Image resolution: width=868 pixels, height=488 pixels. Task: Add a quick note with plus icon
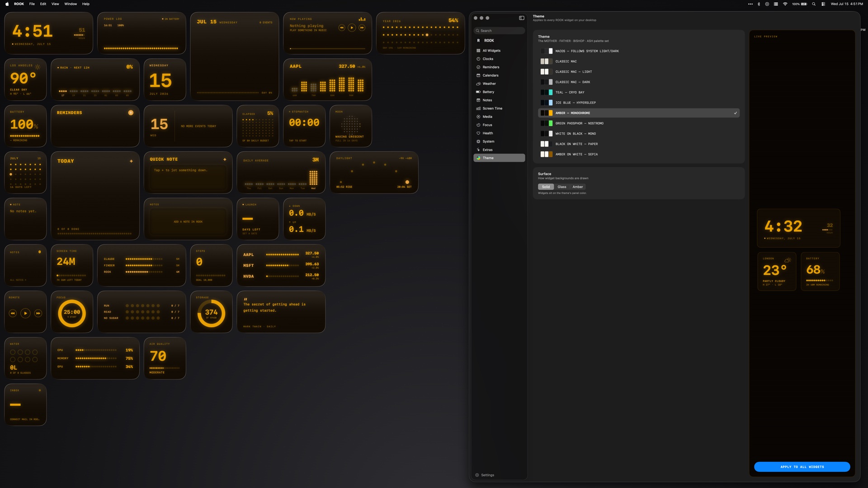(x=225, y=160)
